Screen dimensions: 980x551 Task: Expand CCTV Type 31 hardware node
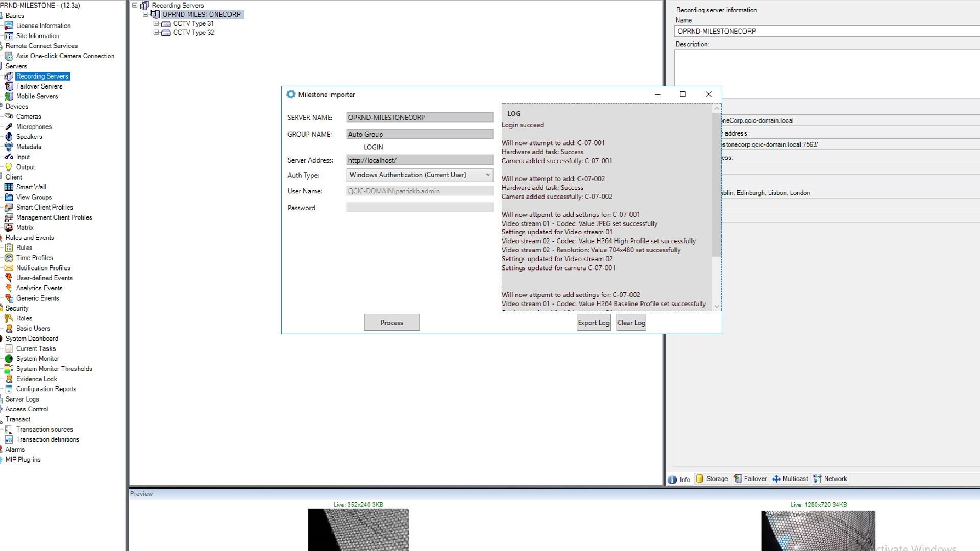pyautogui.click(x=156, y=23)
